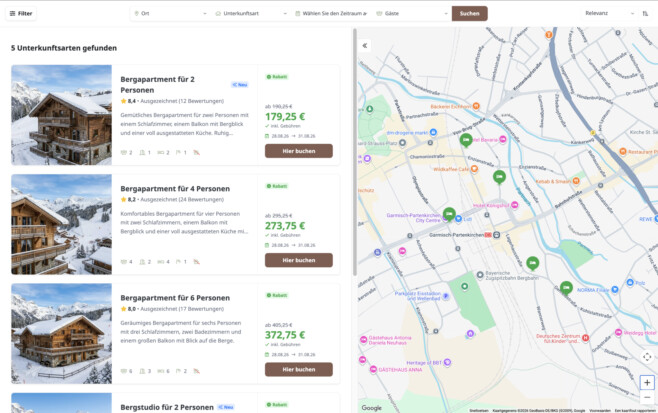Screen dimensions: 658x413
Task: Book the Bergapartment für 4 Personen
Action: coord(298,260)
